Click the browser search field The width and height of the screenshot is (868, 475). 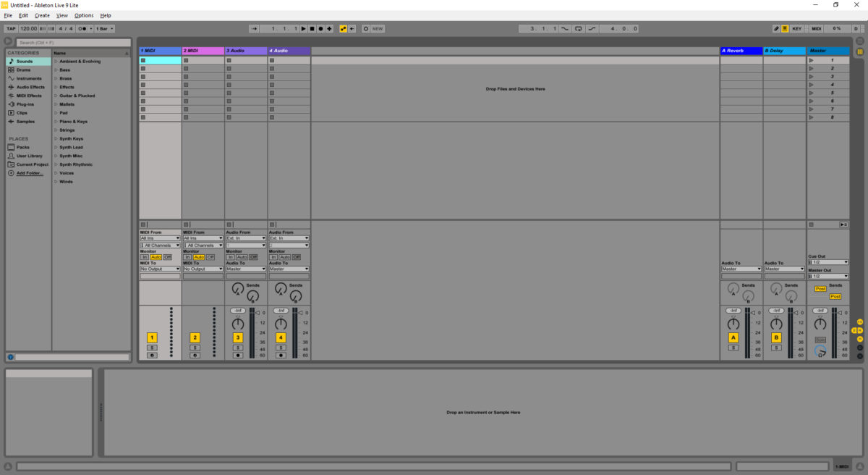(73, 43)
